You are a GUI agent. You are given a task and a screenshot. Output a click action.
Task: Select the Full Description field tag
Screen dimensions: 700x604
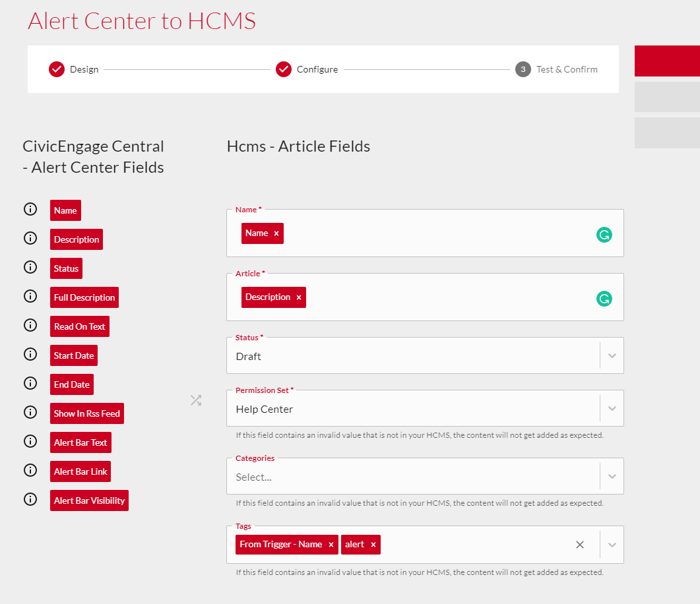point(84,297)
